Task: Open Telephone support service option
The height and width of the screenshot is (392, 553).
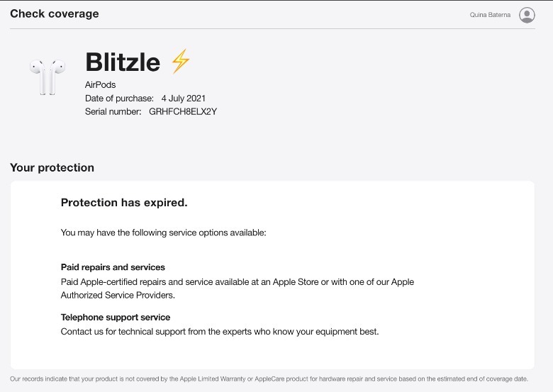Action: point(116,317)
